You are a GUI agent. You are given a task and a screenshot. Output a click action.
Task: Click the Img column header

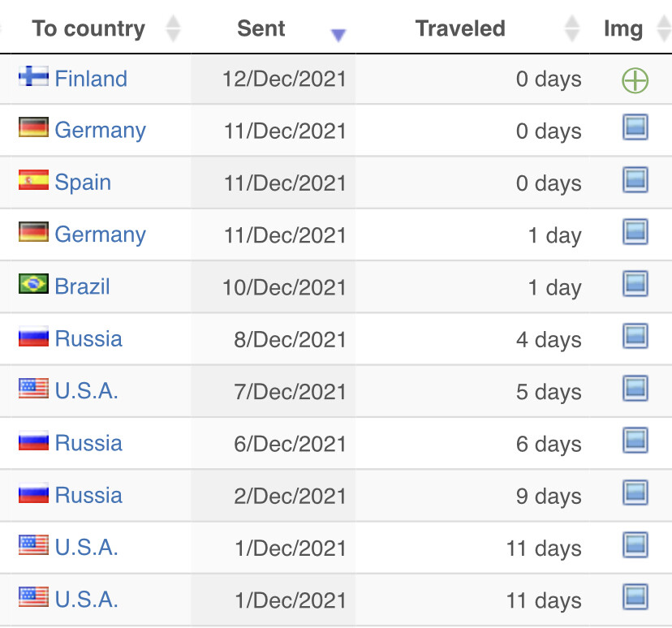(623, 28)
